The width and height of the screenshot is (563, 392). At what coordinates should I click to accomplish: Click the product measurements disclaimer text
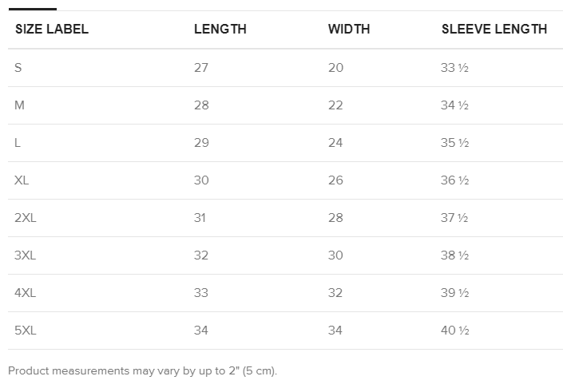click(x=142, y=370)
